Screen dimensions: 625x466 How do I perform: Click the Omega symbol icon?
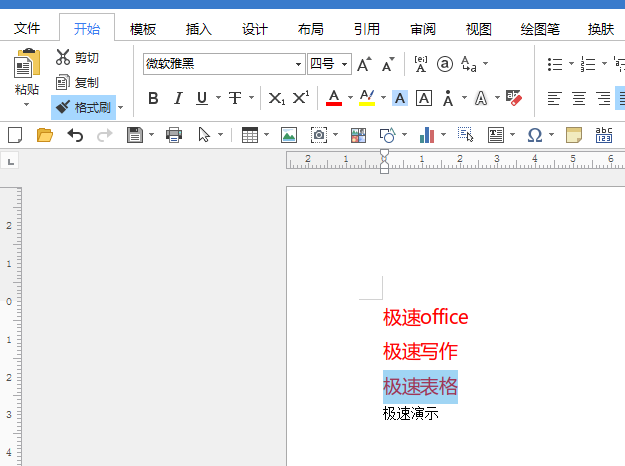pos(535,135)
